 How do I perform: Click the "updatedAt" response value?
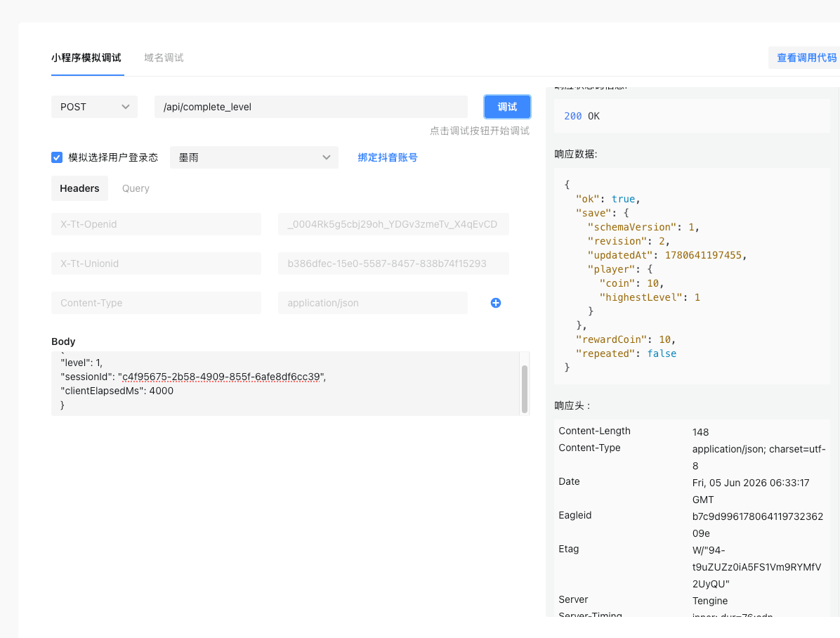click(x=703, y=255)
